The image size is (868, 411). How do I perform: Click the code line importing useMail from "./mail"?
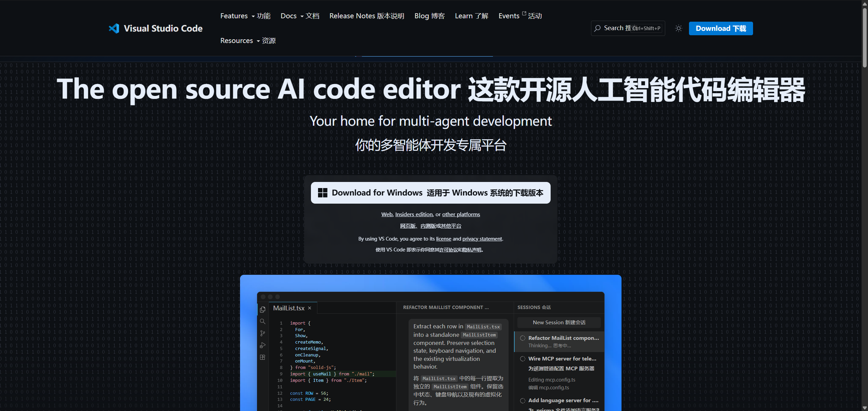pyautogui.click(x=332, y=374)
